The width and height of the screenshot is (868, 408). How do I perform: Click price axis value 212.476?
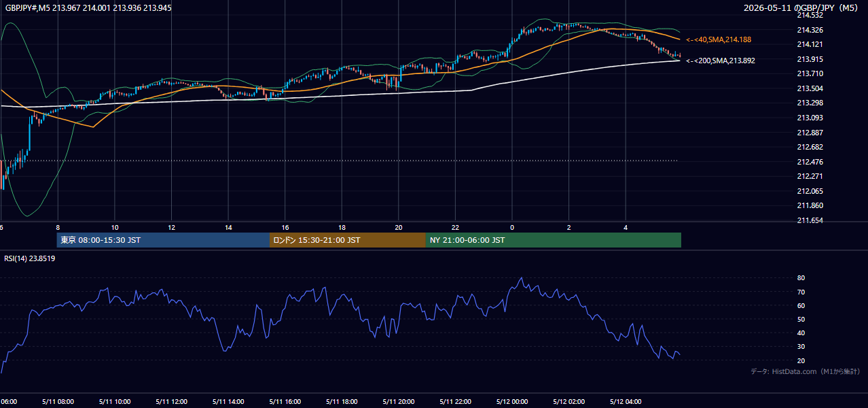[810, 162]
